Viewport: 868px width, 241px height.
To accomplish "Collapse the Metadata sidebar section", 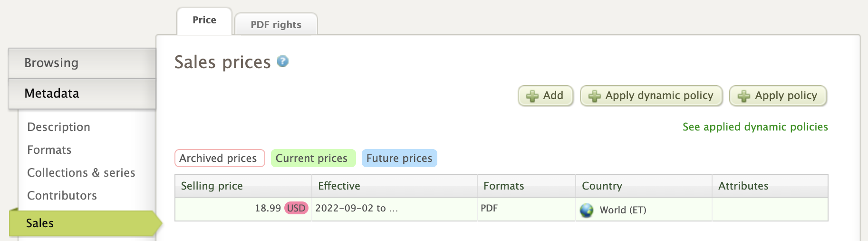I will pos(82,93).
